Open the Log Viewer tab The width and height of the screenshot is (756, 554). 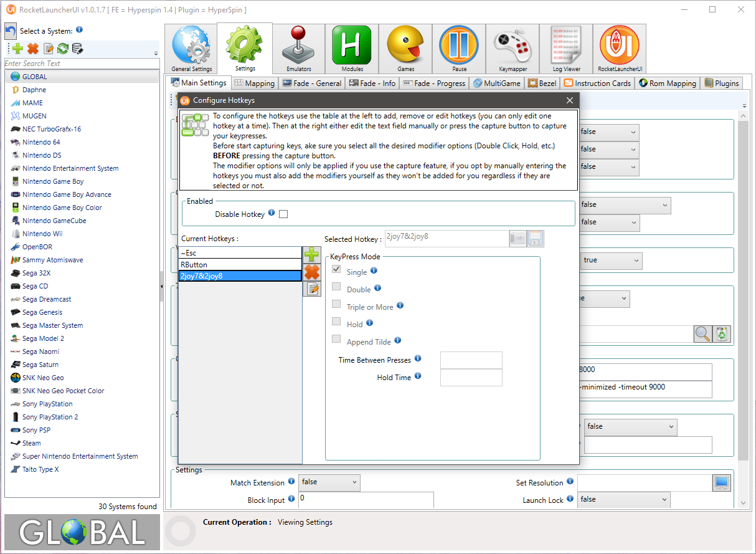(x=566, y=49)
